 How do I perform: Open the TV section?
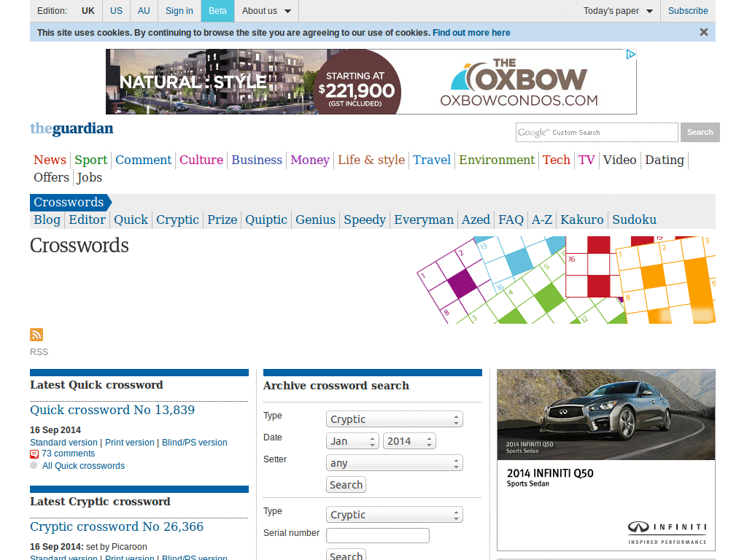(587, 160)
